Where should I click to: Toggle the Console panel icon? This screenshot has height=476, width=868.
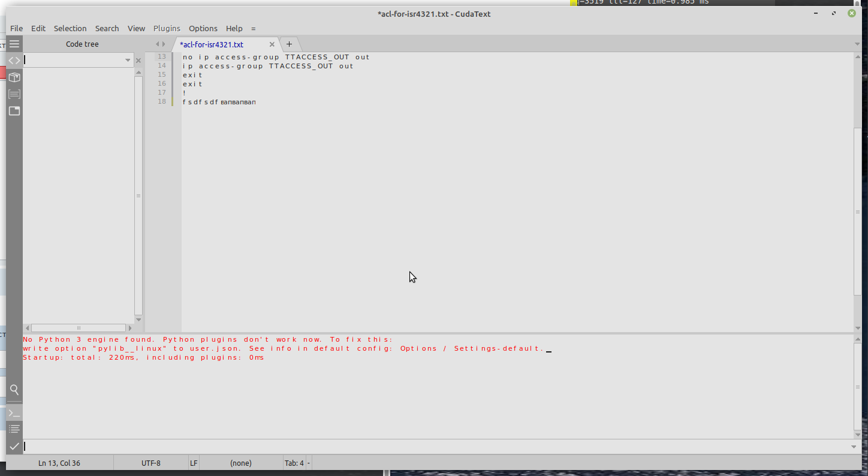(x=14, y=413)
